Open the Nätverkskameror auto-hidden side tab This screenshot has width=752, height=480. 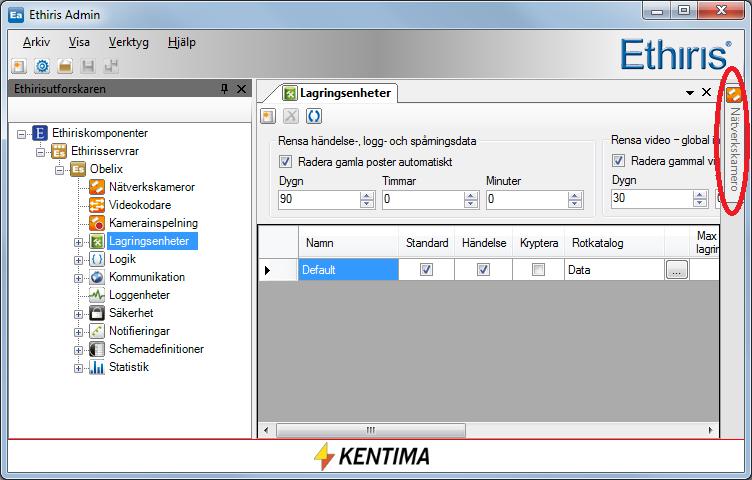[734, 139]
